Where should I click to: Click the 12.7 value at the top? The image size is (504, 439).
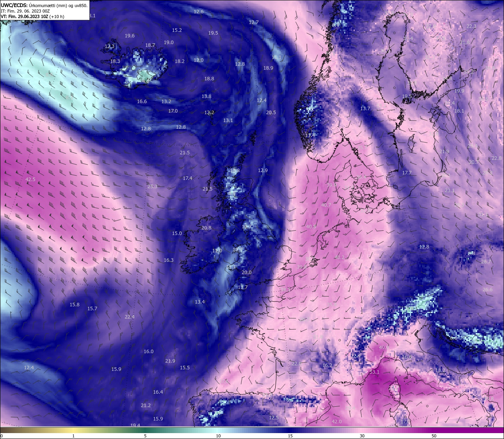point(254,22)
